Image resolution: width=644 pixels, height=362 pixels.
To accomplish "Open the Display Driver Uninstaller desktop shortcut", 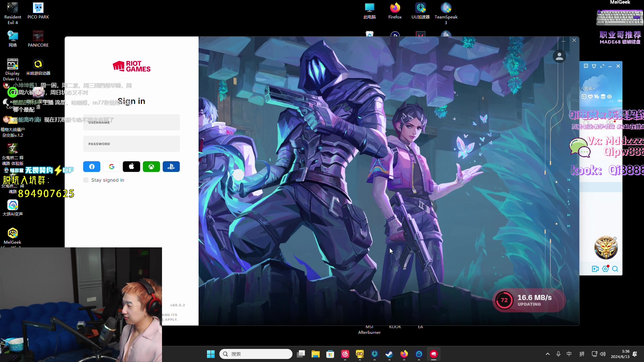I will (x=13, y=70).
